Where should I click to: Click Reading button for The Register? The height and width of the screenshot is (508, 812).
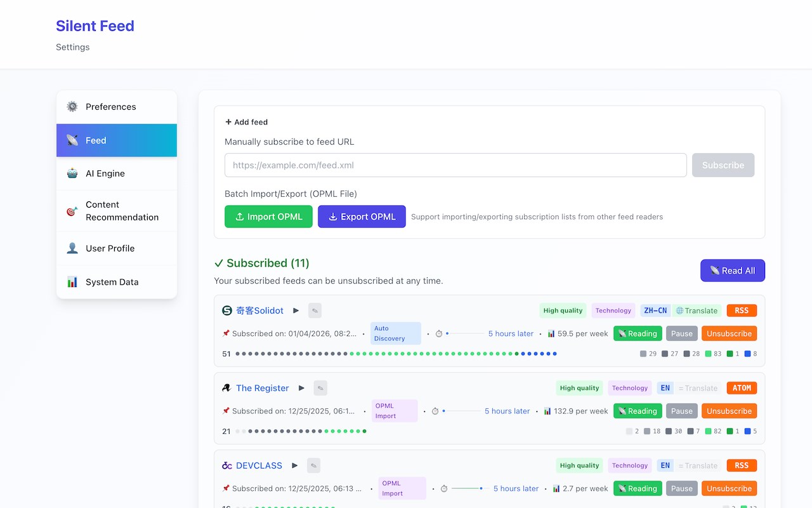(638, 411)
